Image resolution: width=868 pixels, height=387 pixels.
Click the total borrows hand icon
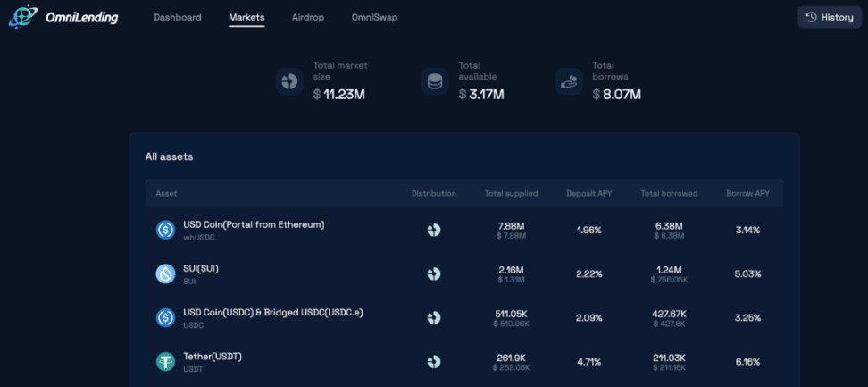pyautogui.click(x=569, y=81)
